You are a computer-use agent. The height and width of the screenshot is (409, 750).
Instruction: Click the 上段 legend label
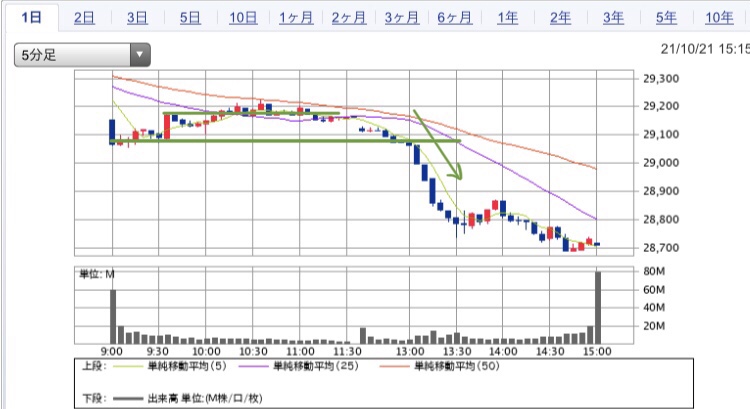(x=94, y=366)
